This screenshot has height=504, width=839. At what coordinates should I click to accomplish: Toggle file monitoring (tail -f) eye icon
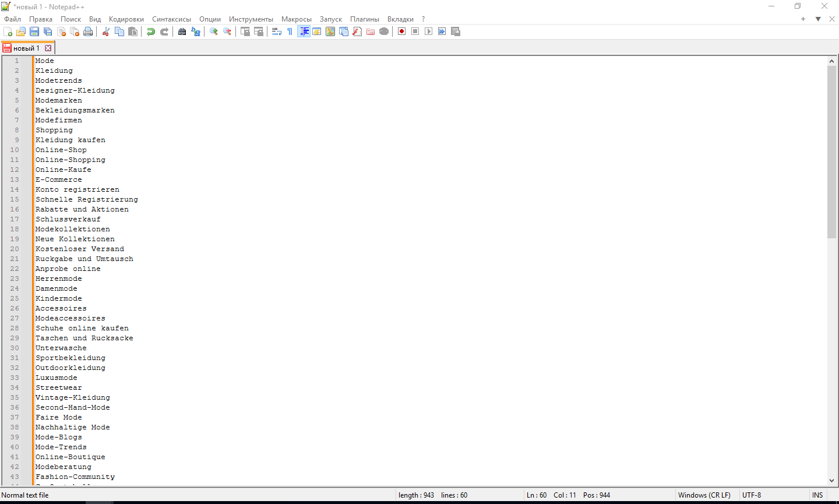point(384,31)
